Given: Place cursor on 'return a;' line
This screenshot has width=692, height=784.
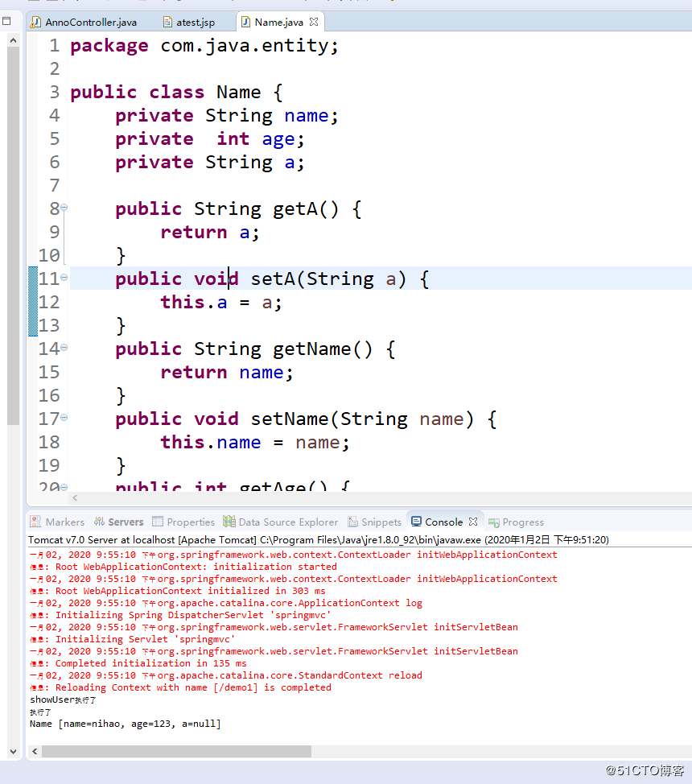Looking at the screenshot, I should [210, 232].
